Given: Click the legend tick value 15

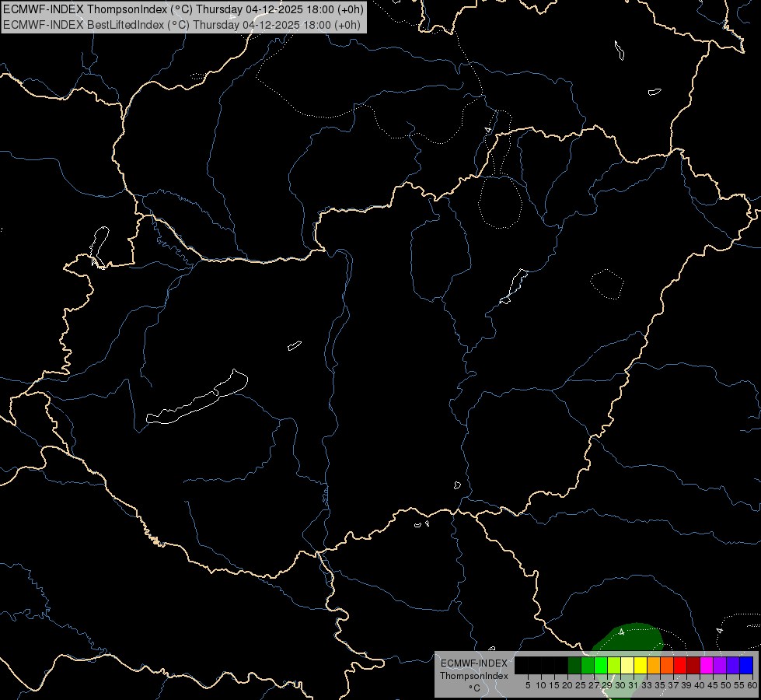Looking at the screenshot, I should click(554, 685).
